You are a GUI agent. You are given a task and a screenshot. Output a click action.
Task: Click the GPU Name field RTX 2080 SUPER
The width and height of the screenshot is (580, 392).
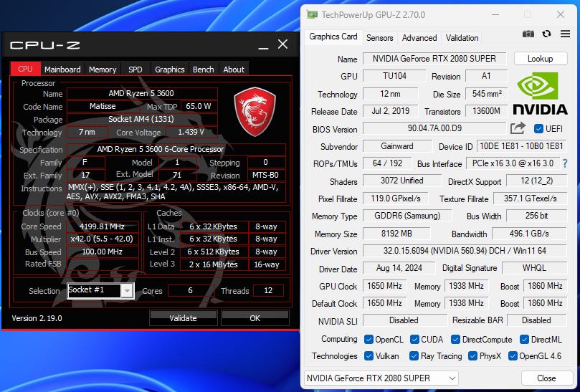[x=434, y=59]
